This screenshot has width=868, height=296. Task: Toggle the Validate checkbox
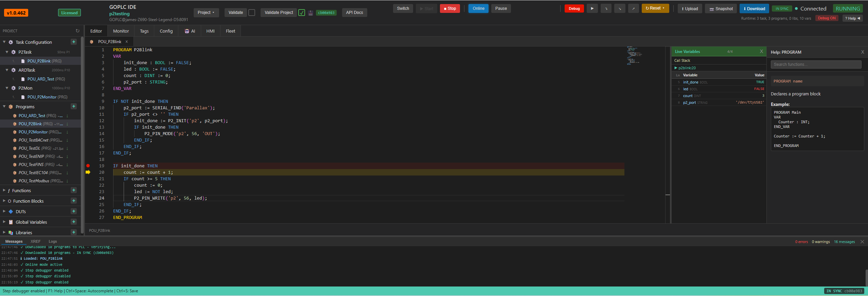tap(252, 13)
